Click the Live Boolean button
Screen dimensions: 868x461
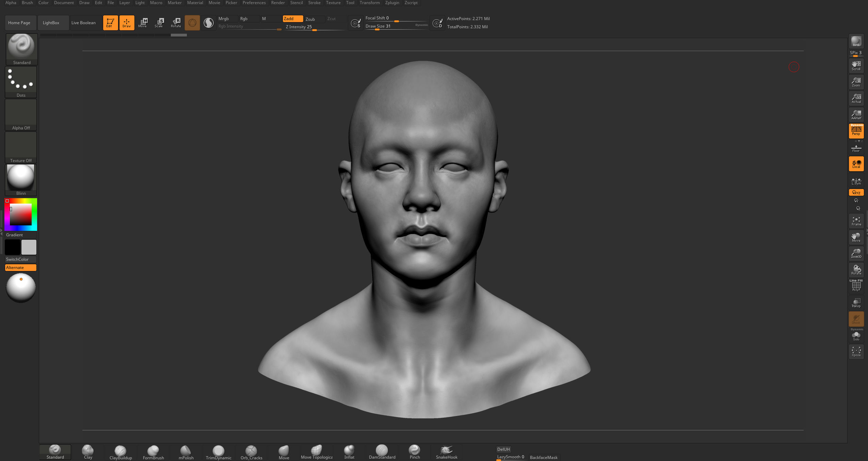(85, 23)
